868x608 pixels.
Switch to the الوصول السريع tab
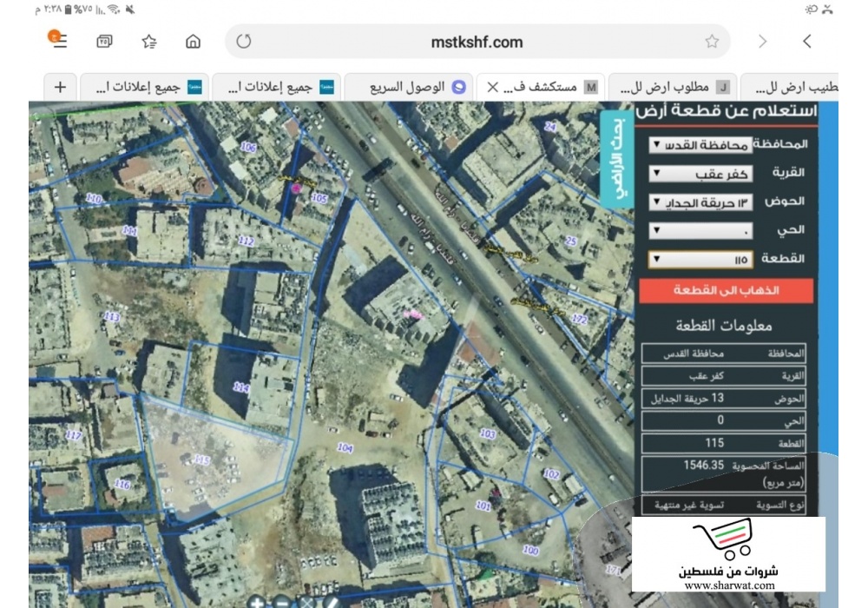(x=408, y=87)
